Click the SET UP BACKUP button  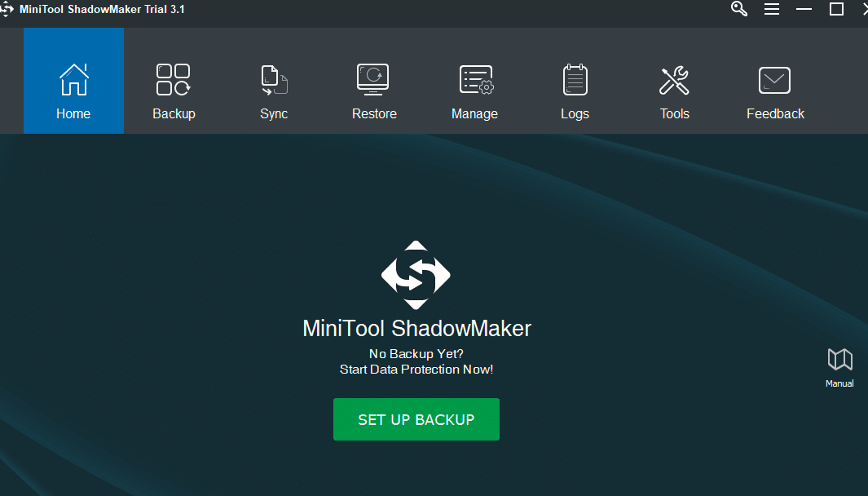point(416,419)
